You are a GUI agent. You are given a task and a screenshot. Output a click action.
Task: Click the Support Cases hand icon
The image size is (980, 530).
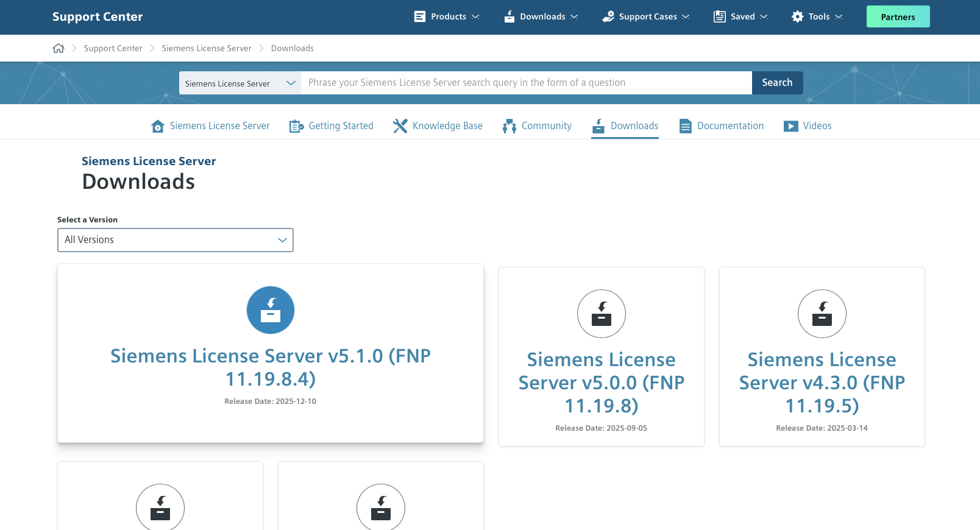click(608, 16)
